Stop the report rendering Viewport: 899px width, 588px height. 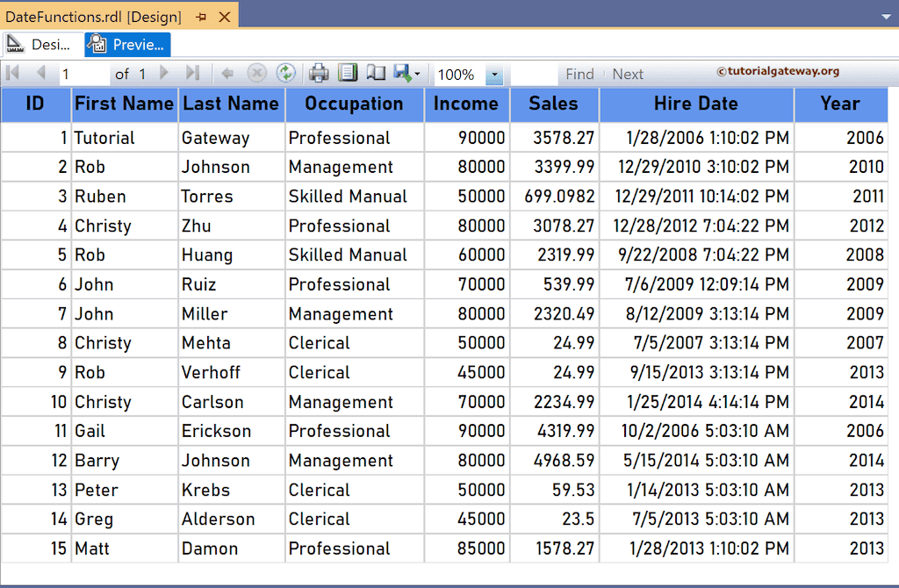pyautogui.click(x=256, y=74)
